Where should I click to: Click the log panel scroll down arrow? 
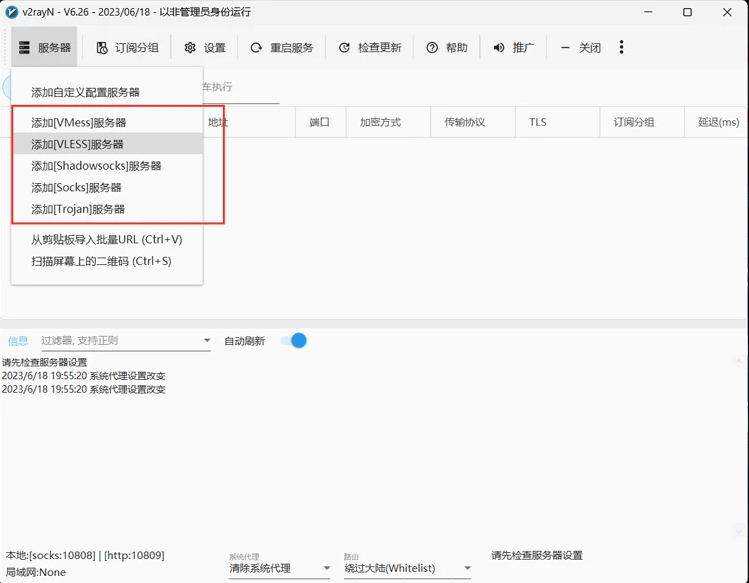738,530
